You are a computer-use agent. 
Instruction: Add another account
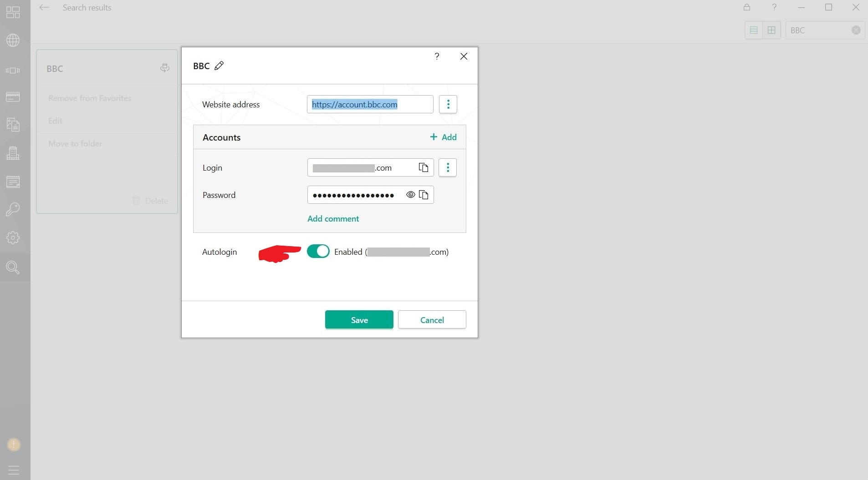coord(443,137)
